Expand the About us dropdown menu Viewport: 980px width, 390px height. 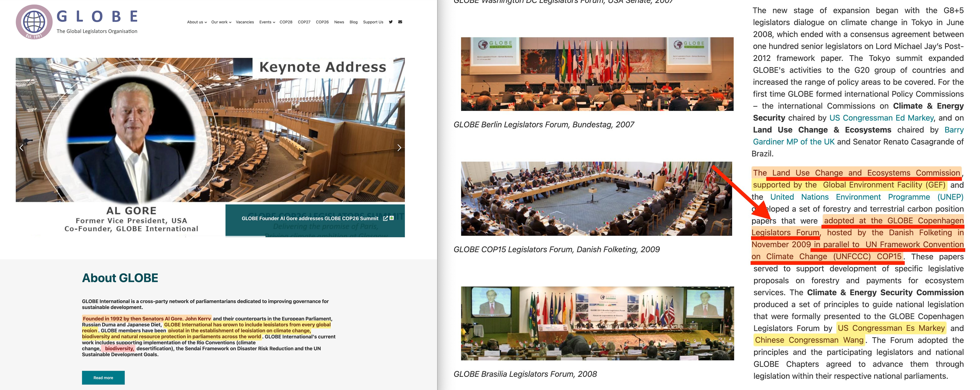click(197, 22)
